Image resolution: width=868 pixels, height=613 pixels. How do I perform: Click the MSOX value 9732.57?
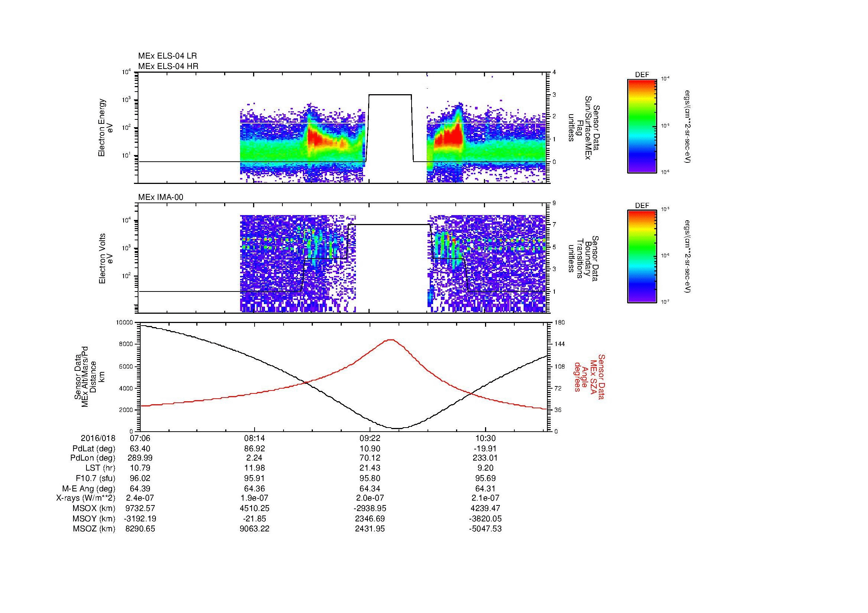point(140,509)
